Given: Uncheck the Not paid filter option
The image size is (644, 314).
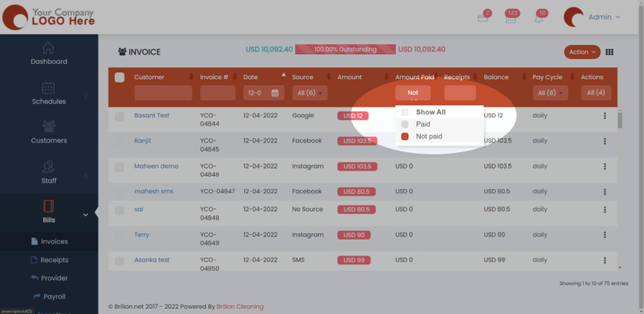Looking at the screenshot, I should click(405, 136).
